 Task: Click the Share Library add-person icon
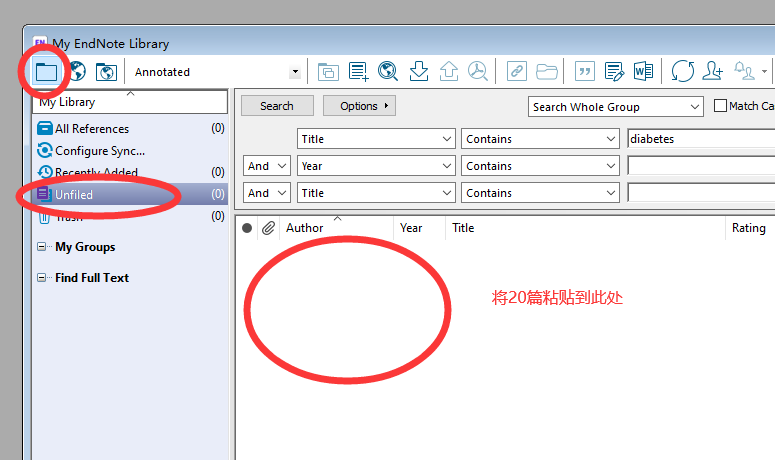(712, 71)
